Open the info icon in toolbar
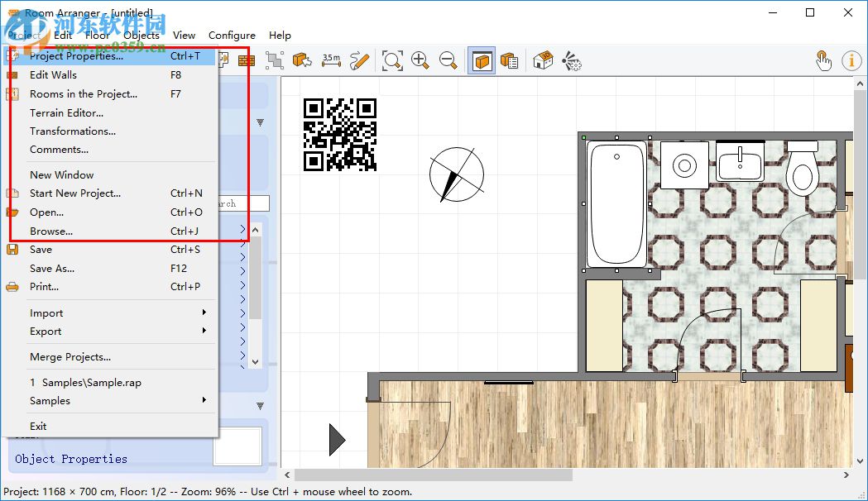 click(x=851, y=60)
